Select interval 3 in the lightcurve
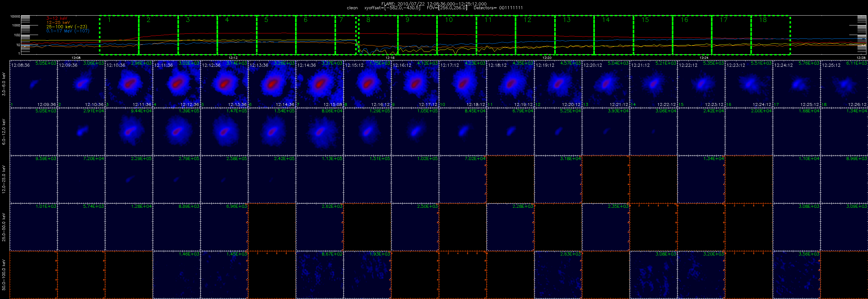The width and height of the screenshot is (868, 299). (198, 35)
